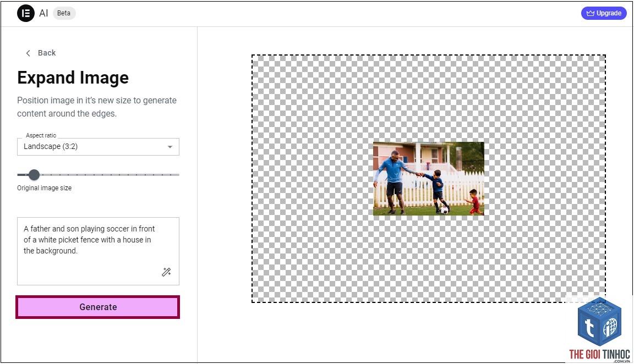The width and height of the screenshot is (634, 364).
Task: Click into the prompt text field
Action: coord(98,251)
